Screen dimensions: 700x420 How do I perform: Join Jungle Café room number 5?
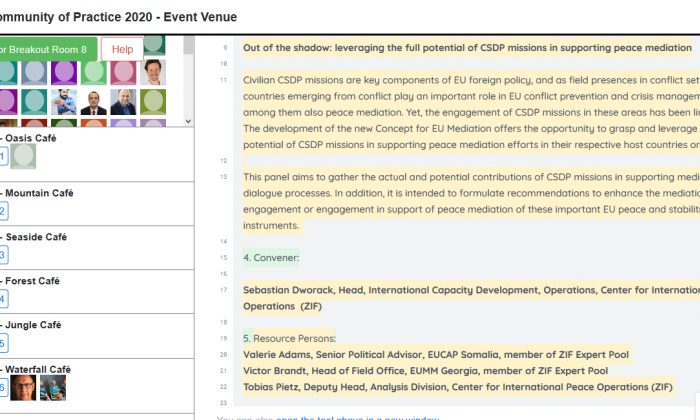[3, 343]
